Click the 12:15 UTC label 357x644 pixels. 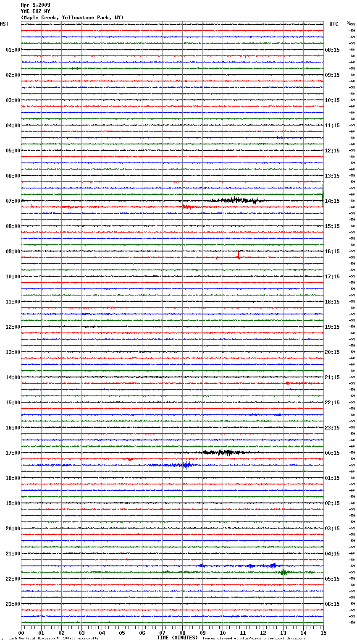click(x=332, y=151)
